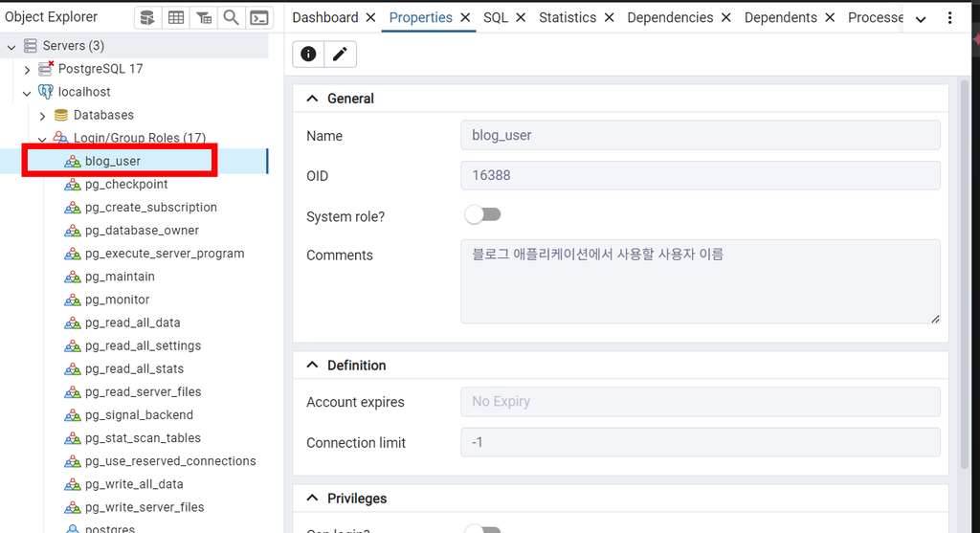Open the Search Objects magnifier icon
Viewport: 980px width, 533px height.
232,17
